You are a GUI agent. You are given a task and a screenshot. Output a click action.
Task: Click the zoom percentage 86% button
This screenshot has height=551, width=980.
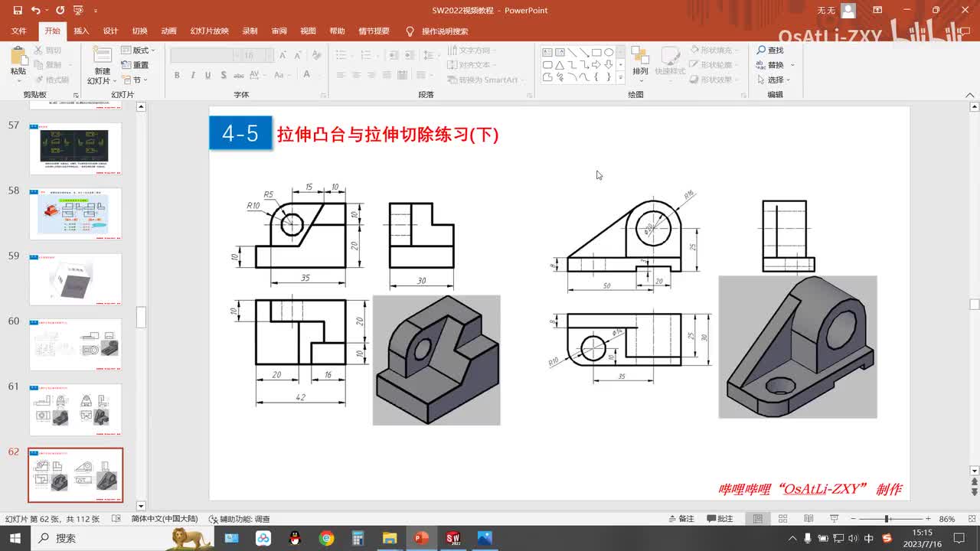(947, 519)
